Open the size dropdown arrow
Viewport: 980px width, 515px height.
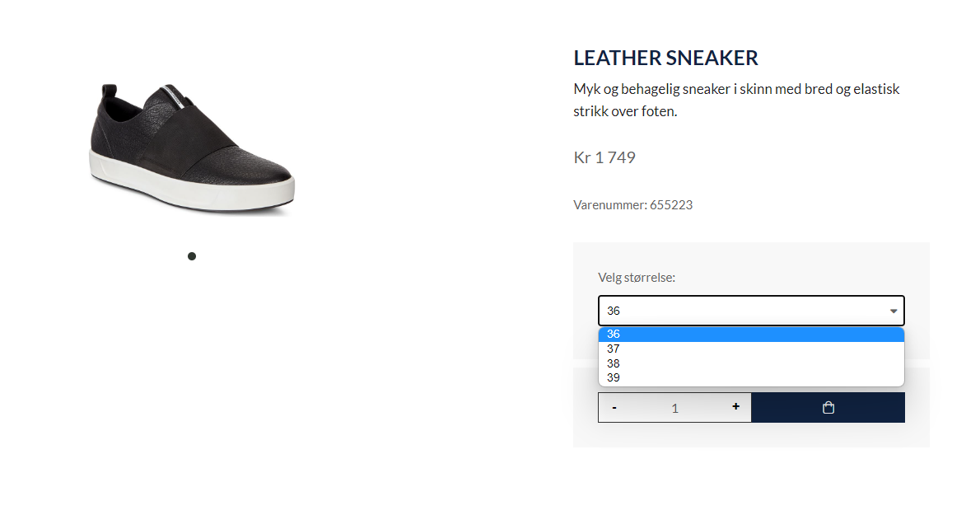(894, 311)
